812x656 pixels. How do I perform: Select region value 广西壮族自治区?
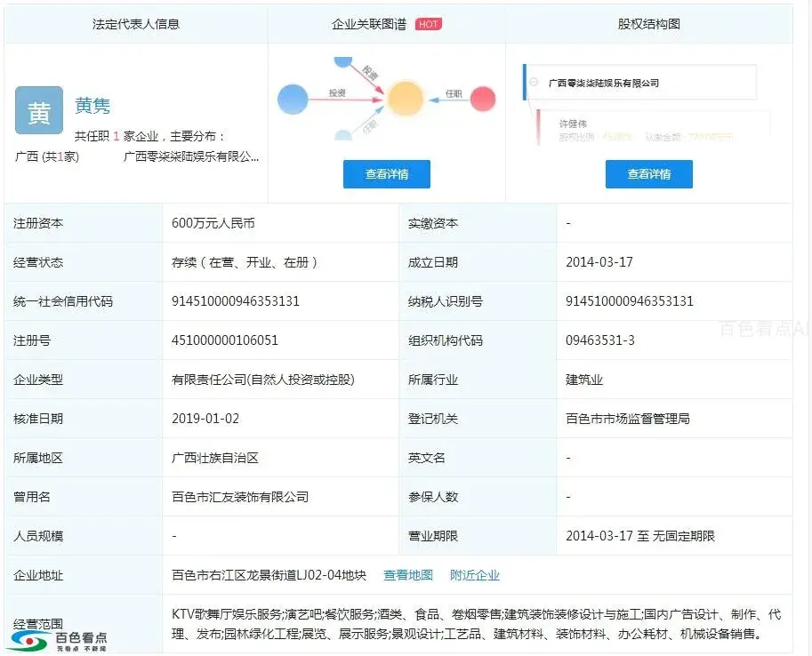215,458
